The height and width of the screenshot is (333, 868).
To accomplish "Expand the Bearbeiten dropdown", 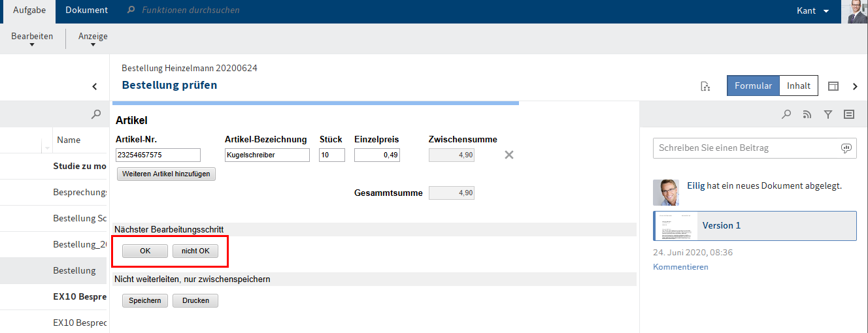I will pos(32,39).
